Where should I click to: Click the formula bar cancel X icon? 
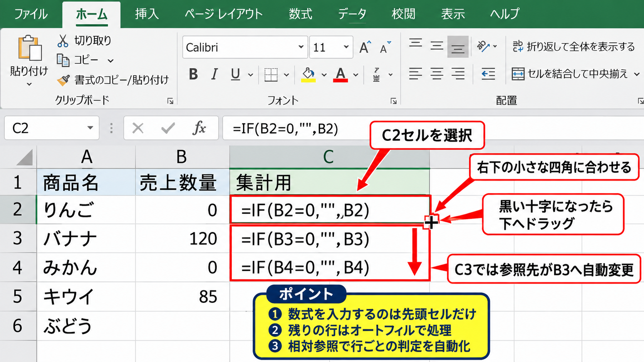click(x=138, y=128)
